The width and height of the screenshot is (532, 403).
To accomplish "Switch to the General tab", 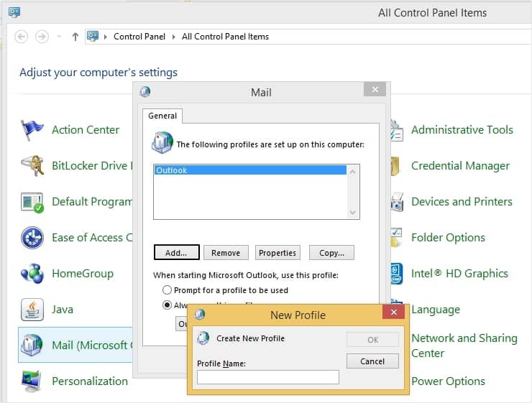I will (x=162, y=116).
